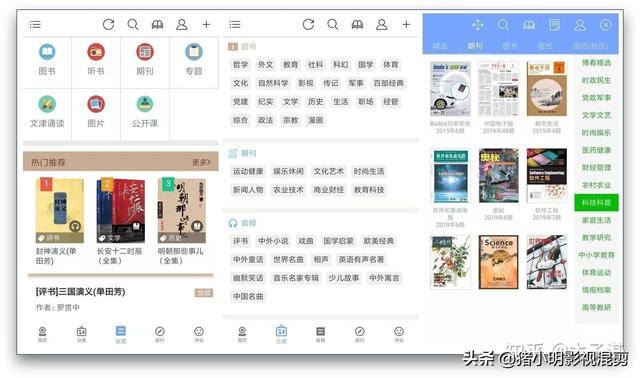Tap the 百部经典 book category tag

tap(389, 83)
